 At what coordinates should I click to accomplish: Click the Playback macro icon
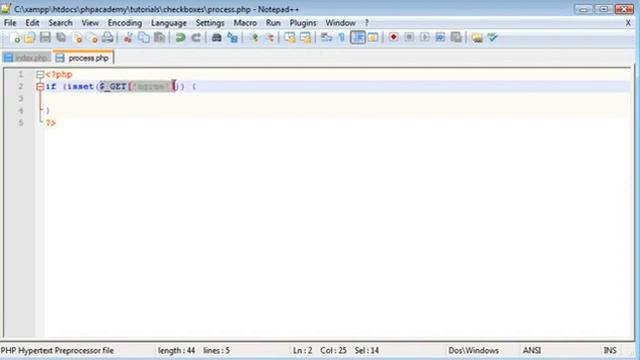click(x=424, y=38)
